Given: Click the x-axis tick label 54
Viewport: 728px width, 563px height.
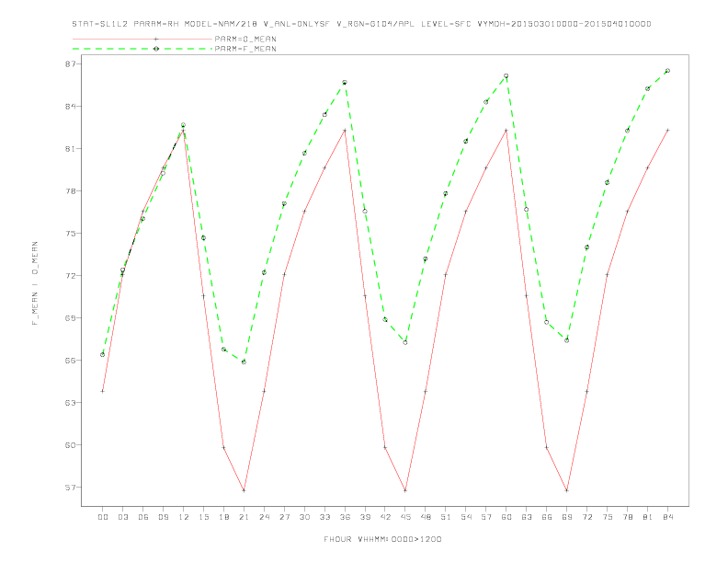Looking at the screenshot, I should [x=466, y=517].
